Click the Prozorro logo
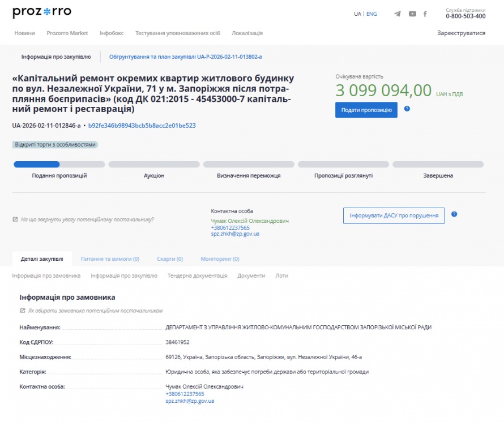Image resolution: width=504 pixels, height=422 pixels. point(42,12)
